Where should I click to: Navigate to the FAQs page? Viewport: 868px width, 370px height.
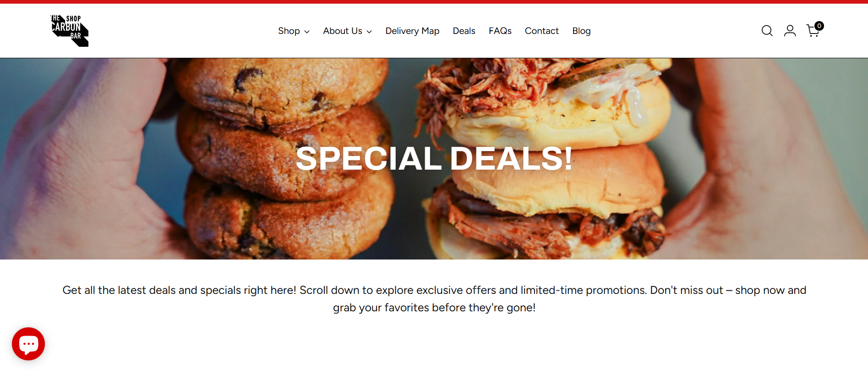point(500,31)
